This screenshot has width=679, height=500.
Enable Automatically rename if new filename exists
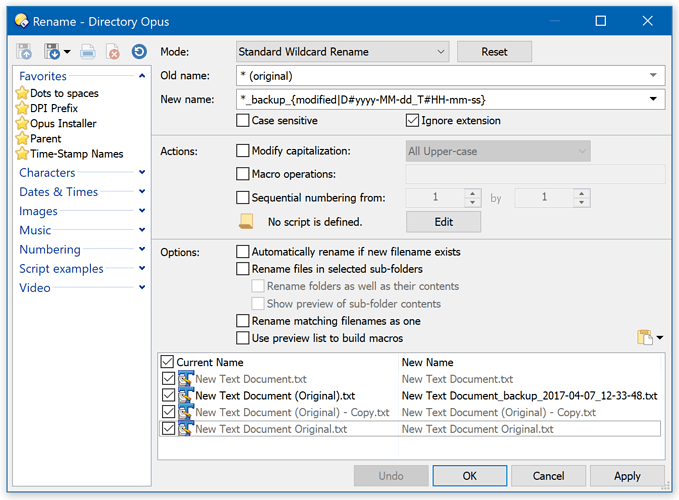(x=243, y=252)
